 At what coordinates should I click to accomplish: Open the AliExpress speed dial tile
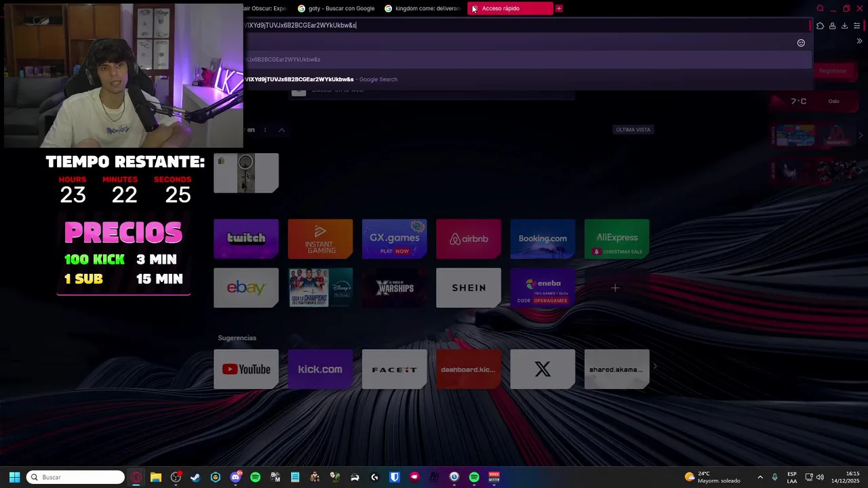click(616, 239)
